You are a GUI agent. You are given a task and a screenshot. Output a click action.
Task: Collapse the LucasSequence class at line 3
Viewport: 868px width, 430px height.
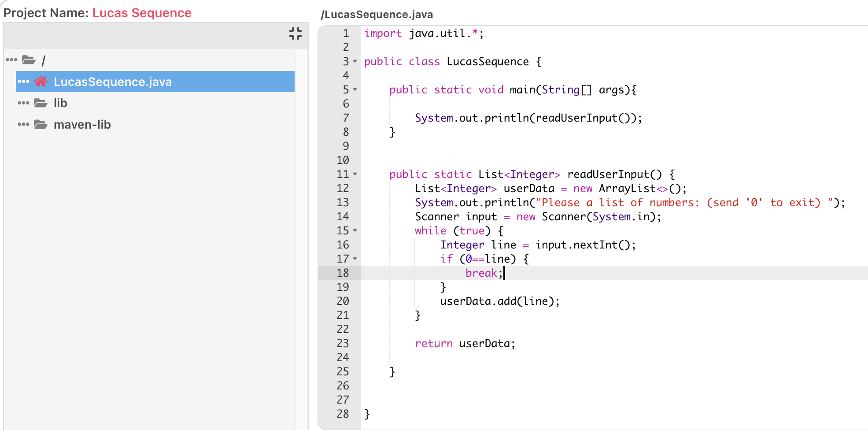pos(355,62)
